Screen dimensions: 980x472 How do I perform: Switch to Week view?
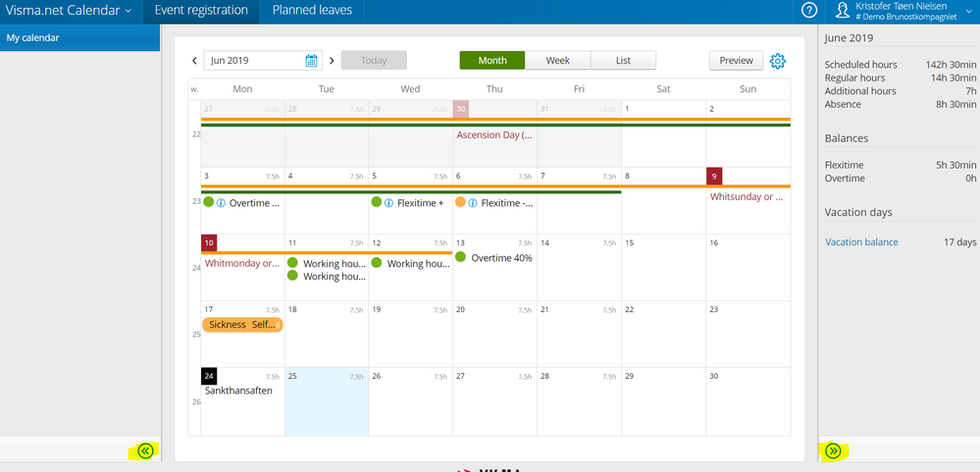pos(557,61)
